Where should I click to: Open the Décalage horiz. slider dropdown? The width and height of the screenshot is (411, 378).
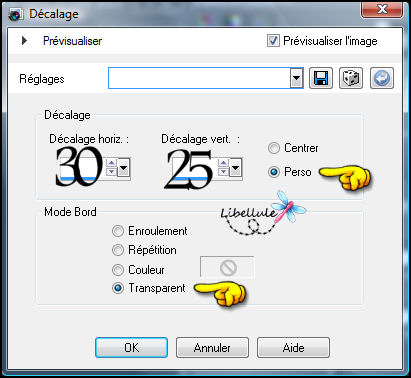point(124,167)
